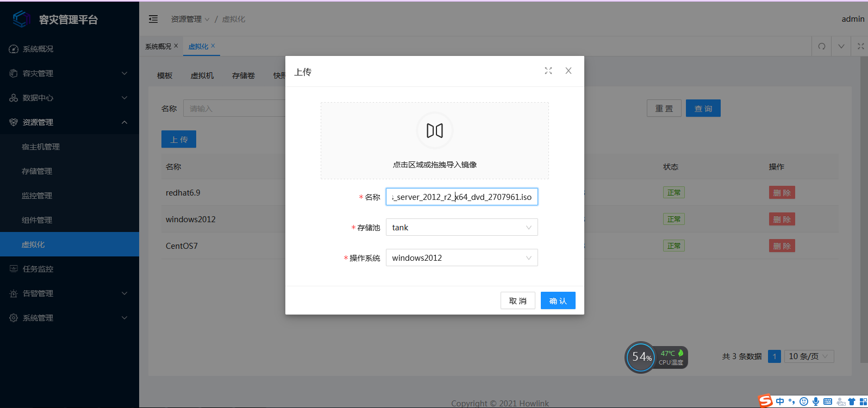This screenshot has width=868, height=408.
Task: Click page number 1 in pagination
Action: 775,356
